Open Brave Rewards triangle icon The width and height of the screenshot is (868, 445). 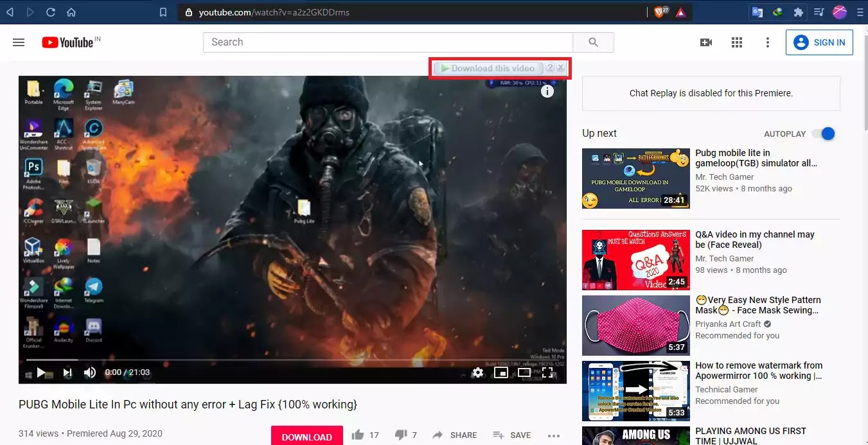coord(680,12)
